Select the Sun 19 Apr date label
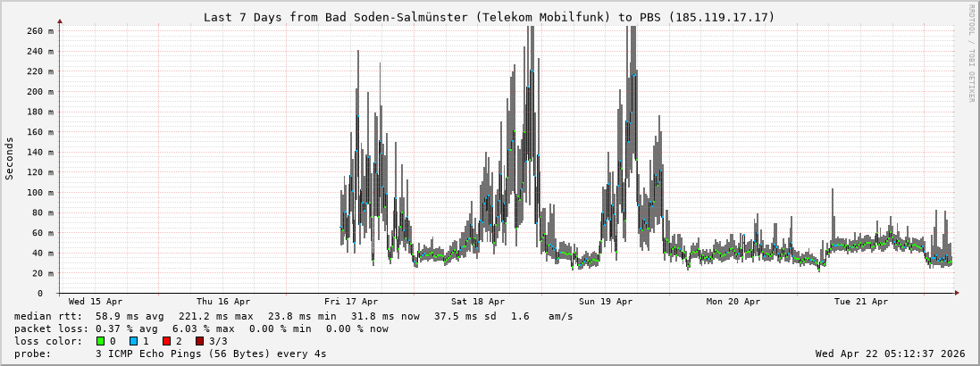The height and width of the screenshot is (366, 980). (x=606, y=302)
